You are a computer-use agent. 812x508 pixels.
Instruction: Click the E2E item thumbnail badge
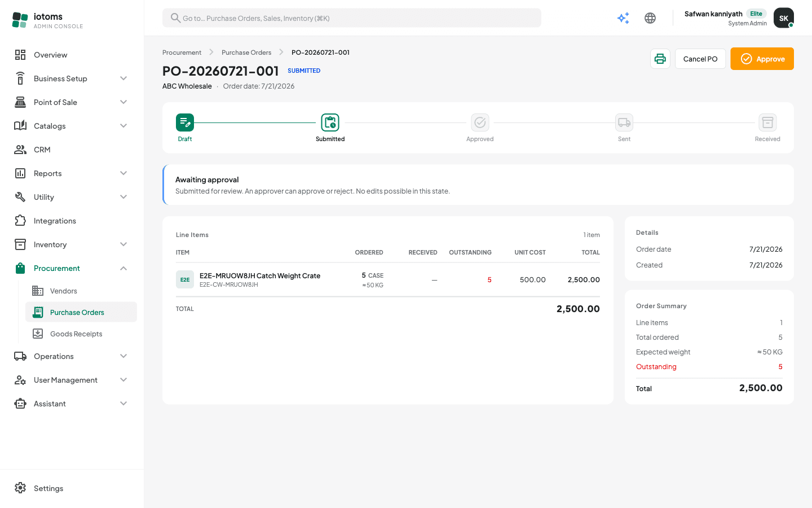[185, 279]
